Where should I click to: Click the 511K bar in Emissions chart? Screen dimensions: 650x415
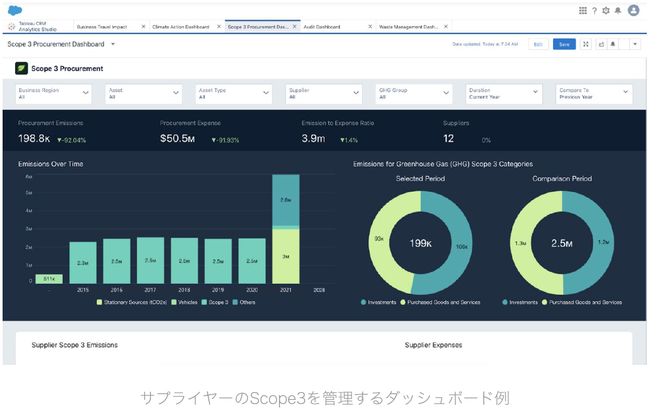pos(49,279)
